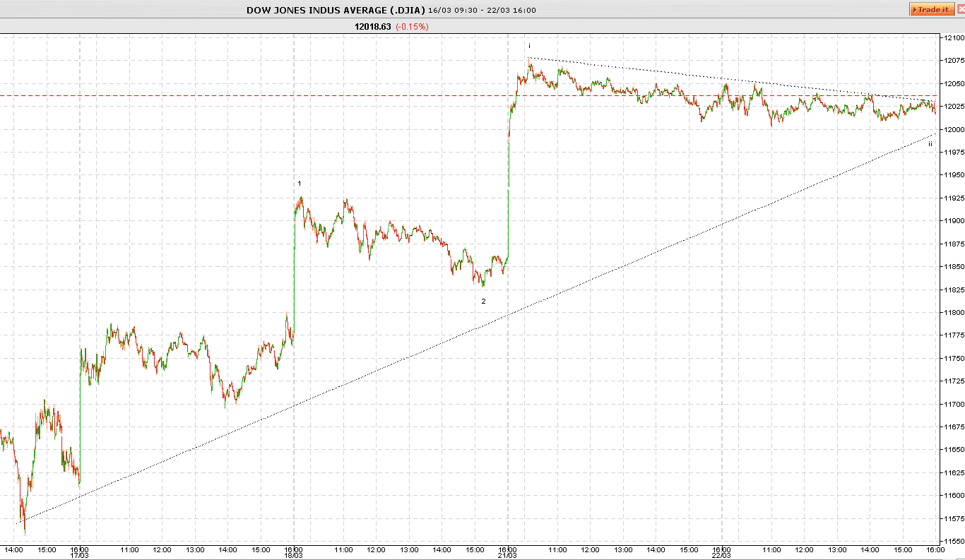Select the wave label ii near the right edge

pyautogui.click(x=930, y=144)
